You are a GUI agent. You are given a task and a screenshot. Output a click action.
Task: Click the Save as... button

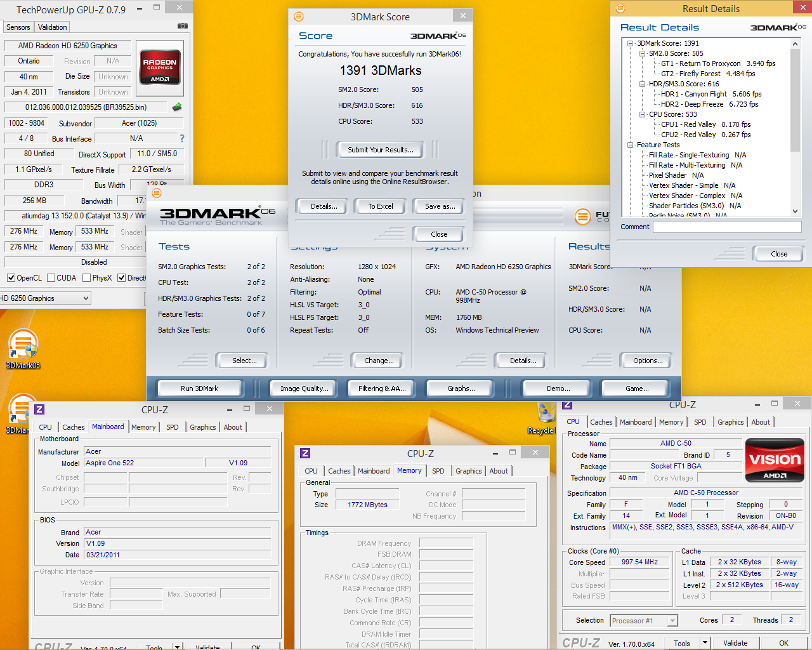[x=440, y=206]
